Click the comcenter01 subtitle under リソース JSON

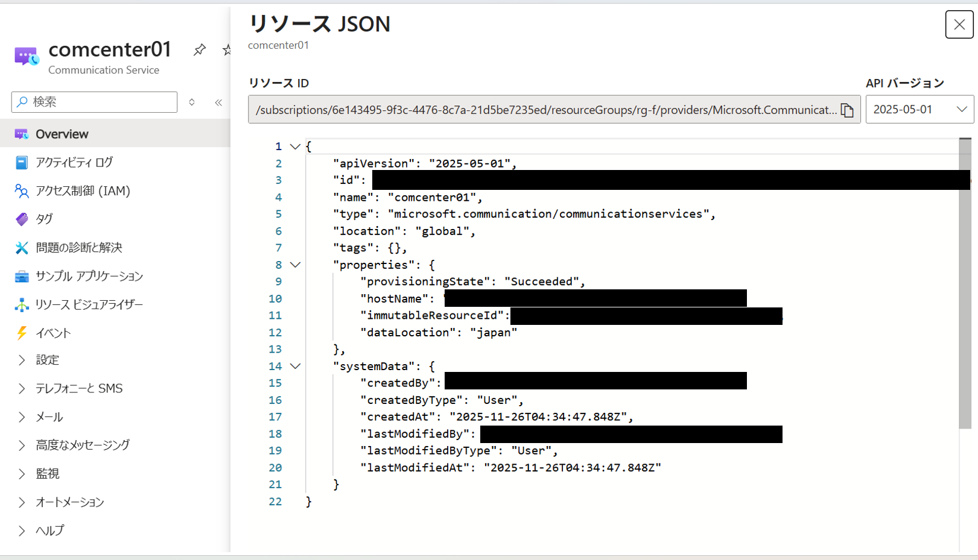[x=278, y=45]
